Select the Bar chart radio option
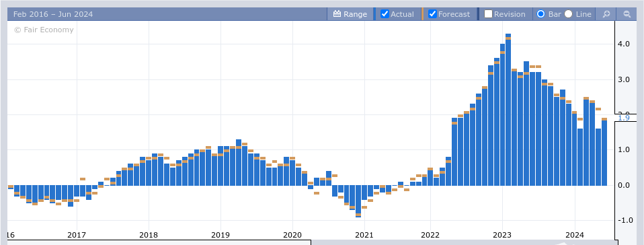The height and width of the screenshot is (245, 644). coord(541,14)
